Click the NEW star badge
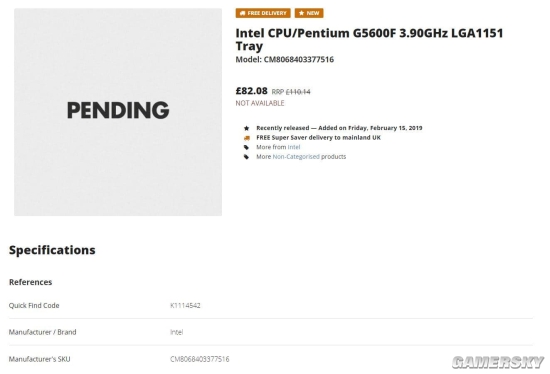Image resolution: width=550 pixels, height=374 pixels. 309,13
